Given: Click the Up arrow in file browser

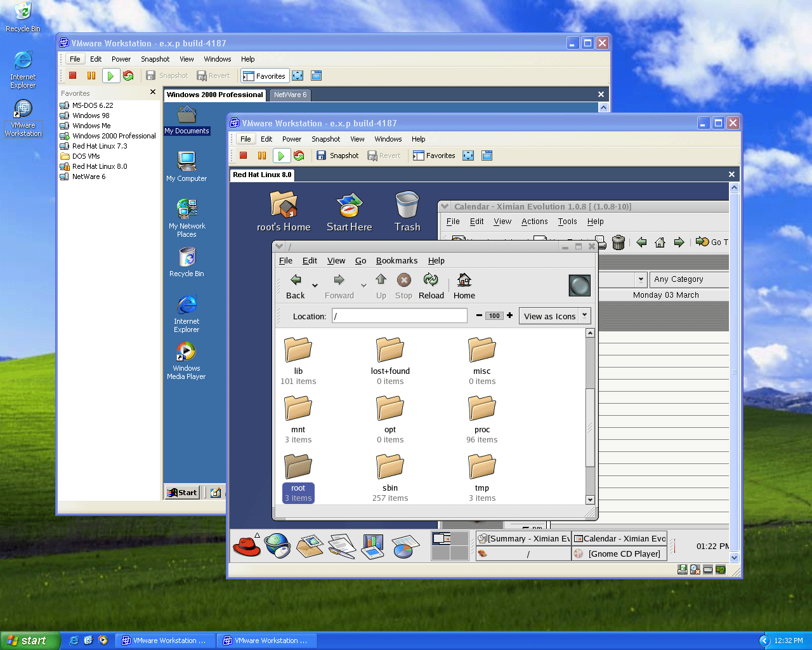Looking at the screenshot, I should (381, 286).
